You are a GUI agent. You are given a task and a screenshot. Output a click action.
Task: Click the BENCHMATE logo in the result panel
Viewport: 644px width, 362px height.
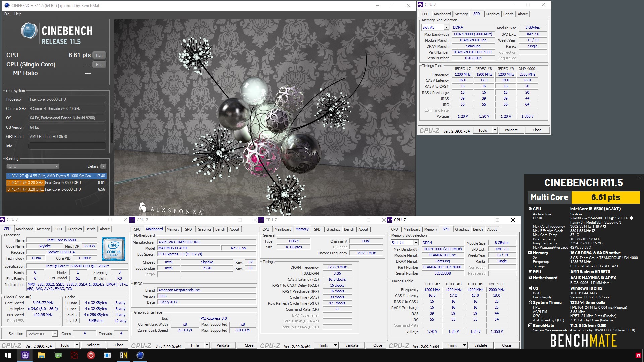click(x=584, y=341)
